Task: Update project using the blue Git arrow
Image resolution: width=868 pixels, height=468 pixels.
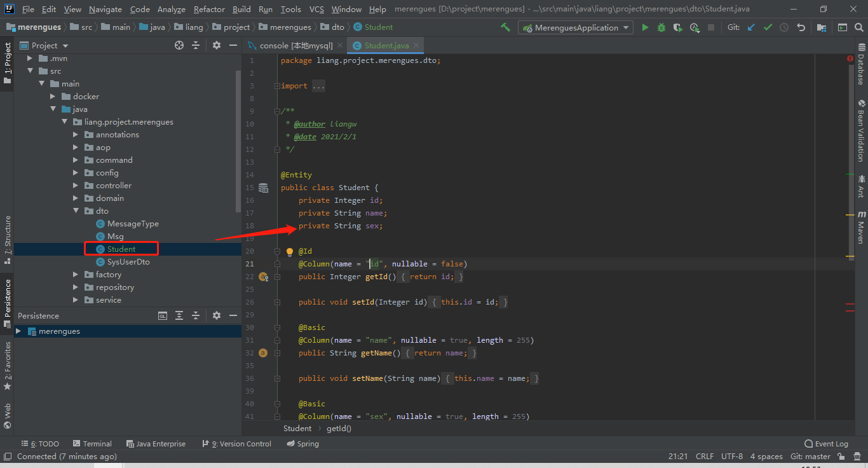Action: [752, 27]
